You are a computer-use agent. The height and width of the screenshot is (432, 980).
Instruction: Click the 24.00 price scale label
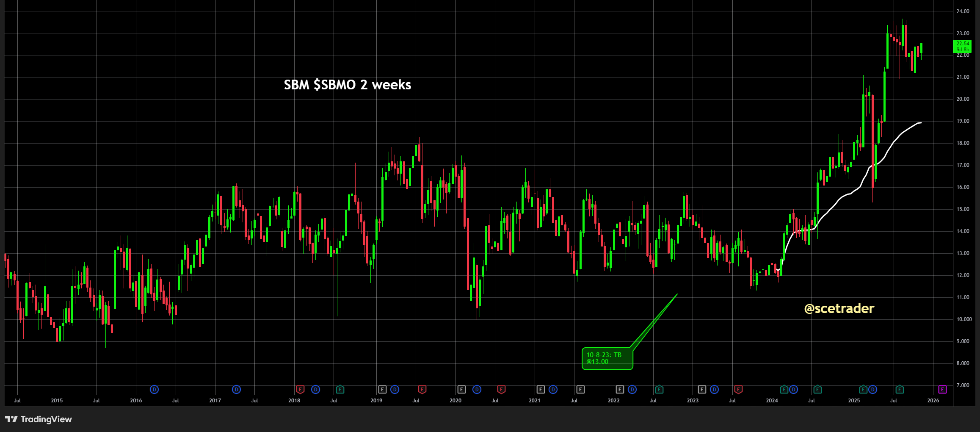963,11
